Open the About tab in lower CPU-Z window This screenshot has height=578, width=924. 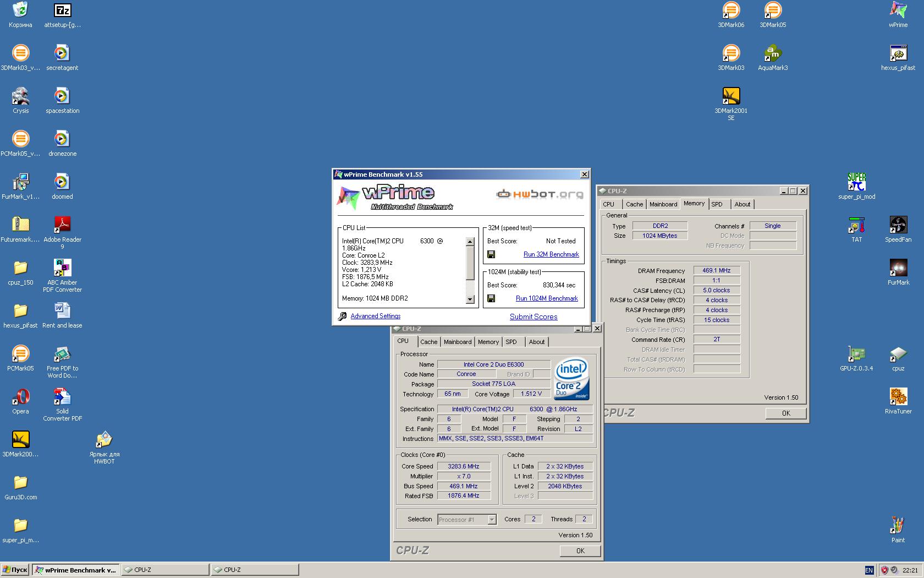click(537, 342)
